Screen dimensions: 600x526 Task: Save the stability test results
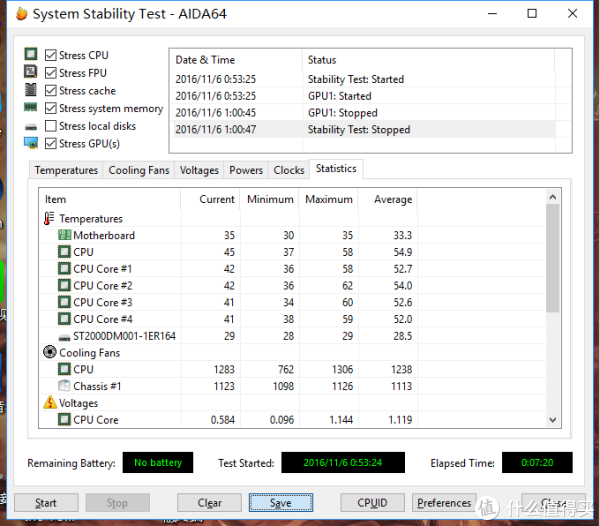[x=281, y=503]
